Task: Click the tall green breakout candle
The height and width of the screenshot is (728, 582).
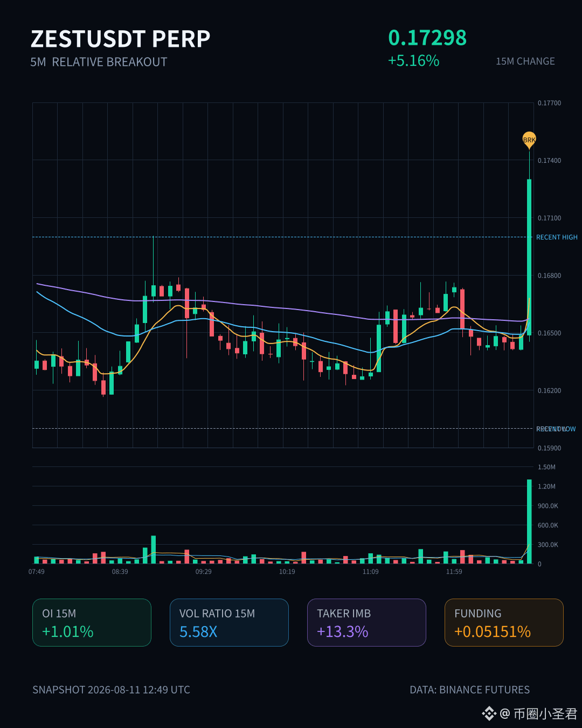Action: tap(529, 257)
